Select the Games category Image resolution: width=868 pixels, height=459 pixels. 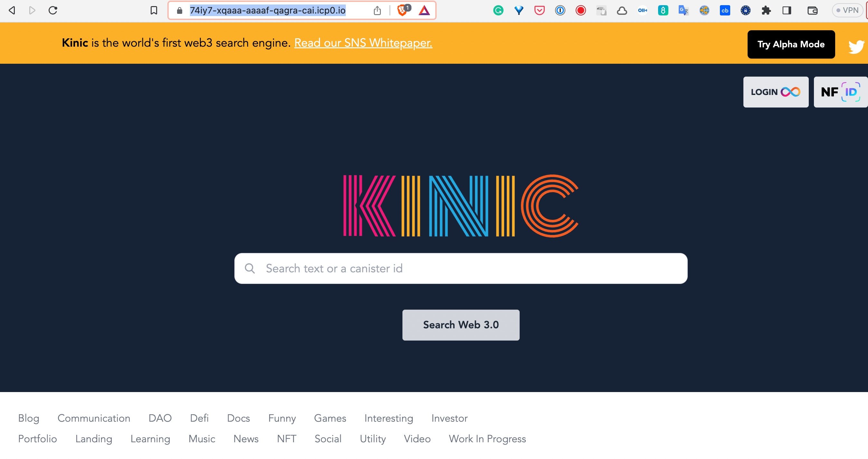click(x=330, y=418)
